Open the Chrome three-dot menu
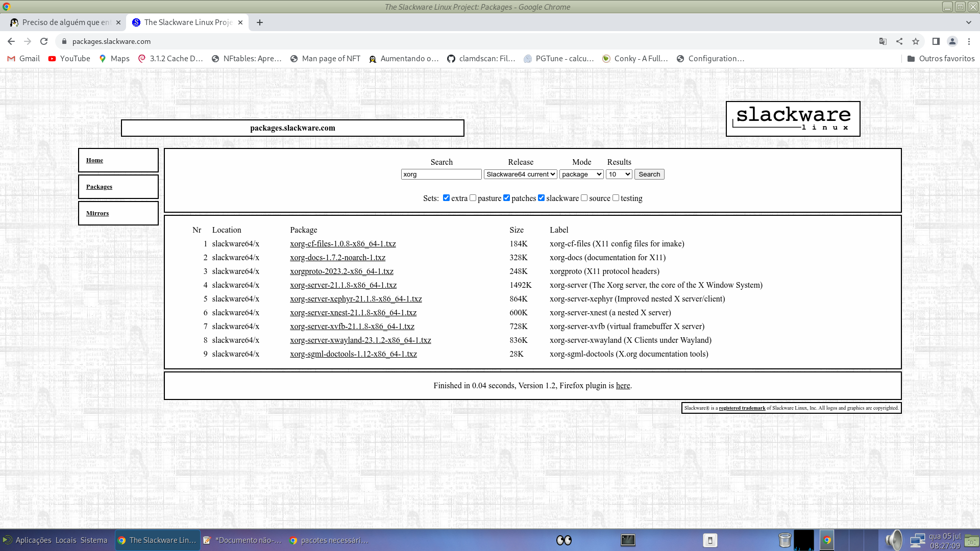Screen dimensions: 980x551 pyautogui.click(x=969, y=41)
